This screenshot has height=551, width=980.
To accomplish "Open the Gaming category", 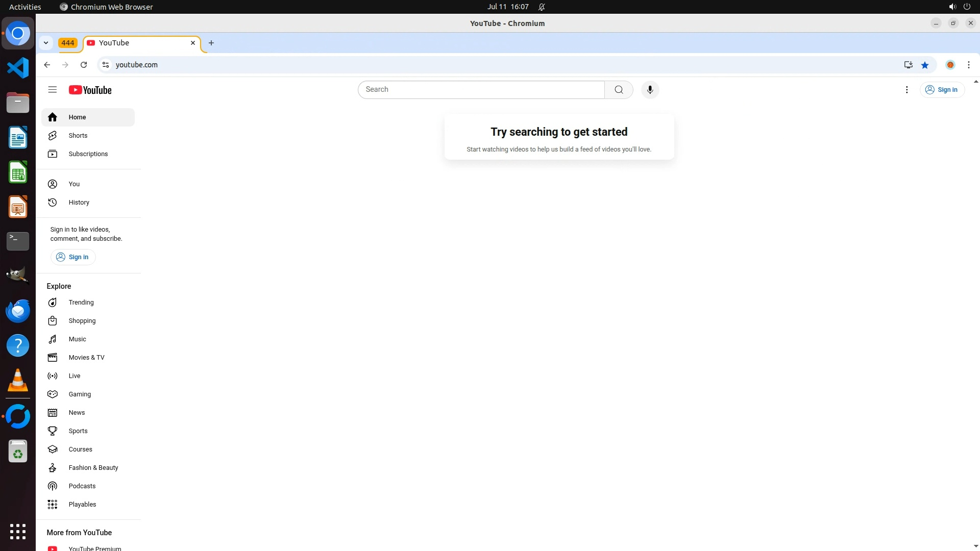I will pyautogui.click(x=80, y=394).
